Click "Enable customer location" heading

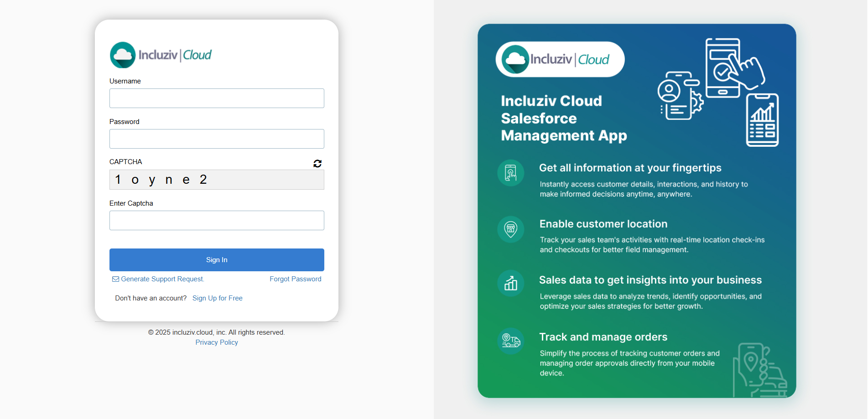coord(603,224)
